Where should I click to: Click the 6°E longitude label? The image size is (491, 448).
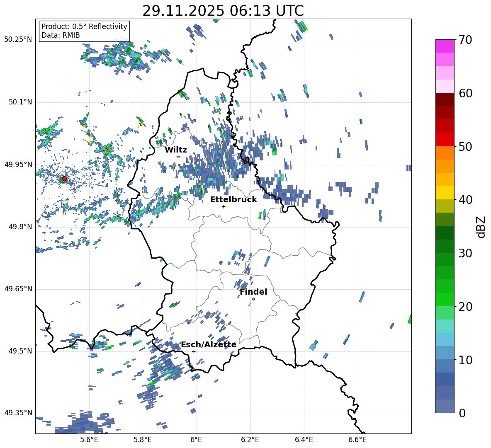pyautogui.click(x=196, y=440)
